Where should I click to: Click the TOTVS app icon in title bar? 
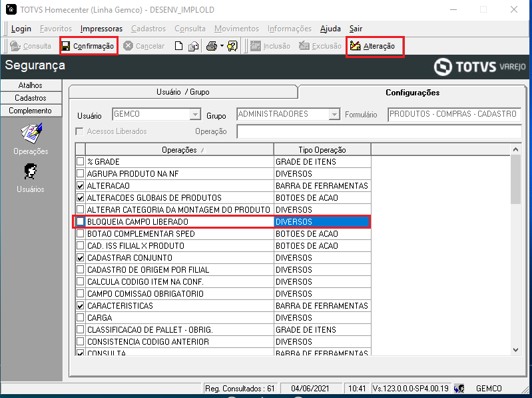tap(11, 9)
